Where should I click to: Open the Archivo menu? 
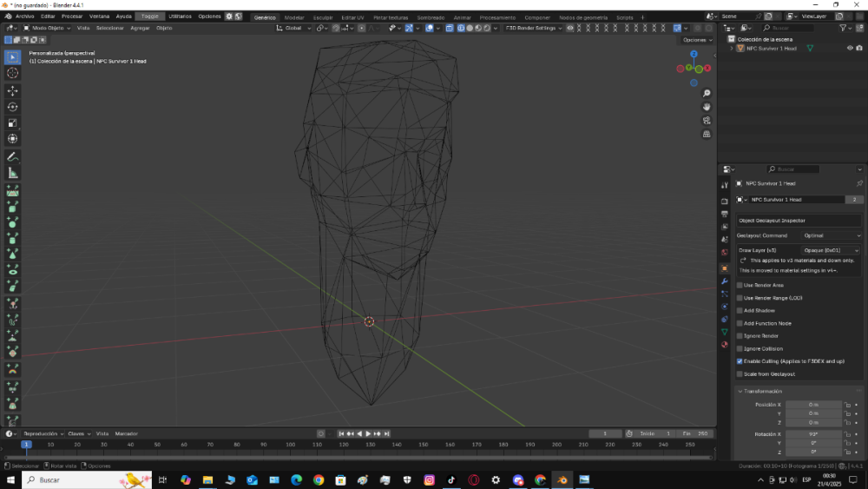point(25,17)
